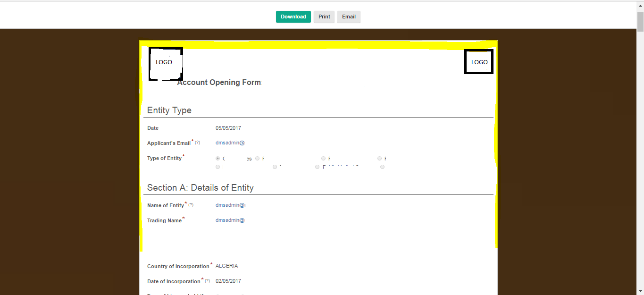Click the scrollbar up arrow
The width and height of the screenshot is (644, 295).
click(x=640, y=6)
